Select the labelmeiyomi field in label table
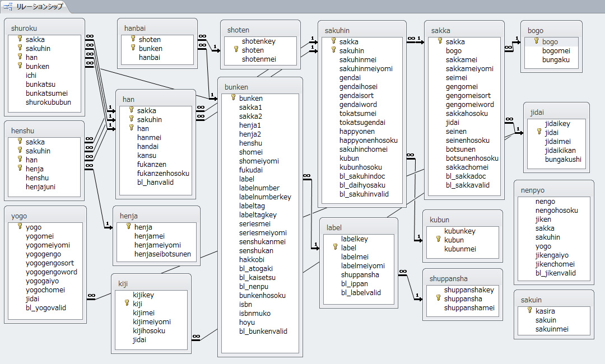 [x=362, y=265]
